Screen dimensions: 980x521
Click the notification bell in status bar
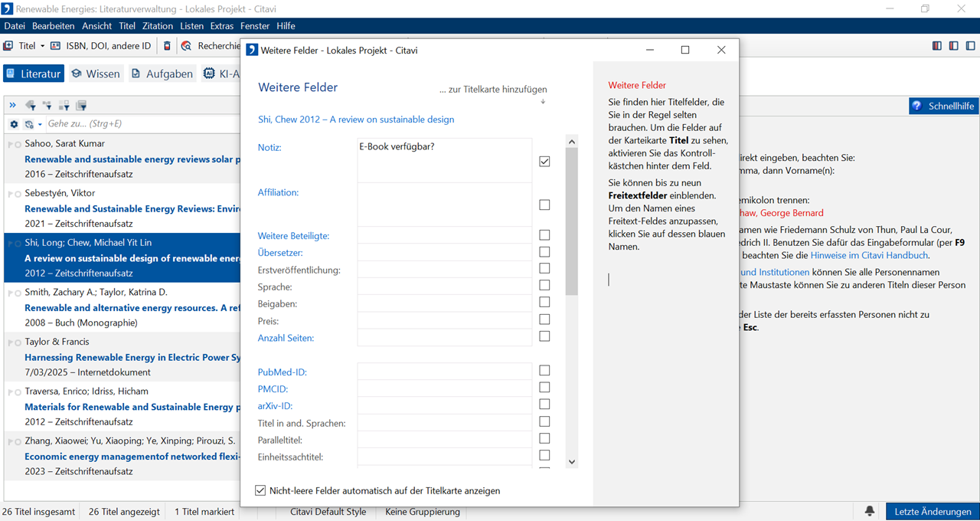coord(870,511)
